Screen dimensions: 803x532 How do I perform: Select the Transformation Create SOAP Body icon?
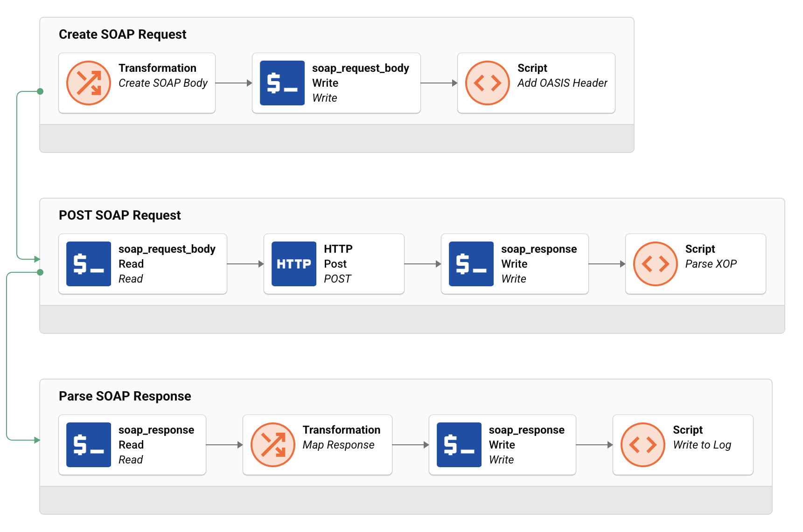coord(88,83)
